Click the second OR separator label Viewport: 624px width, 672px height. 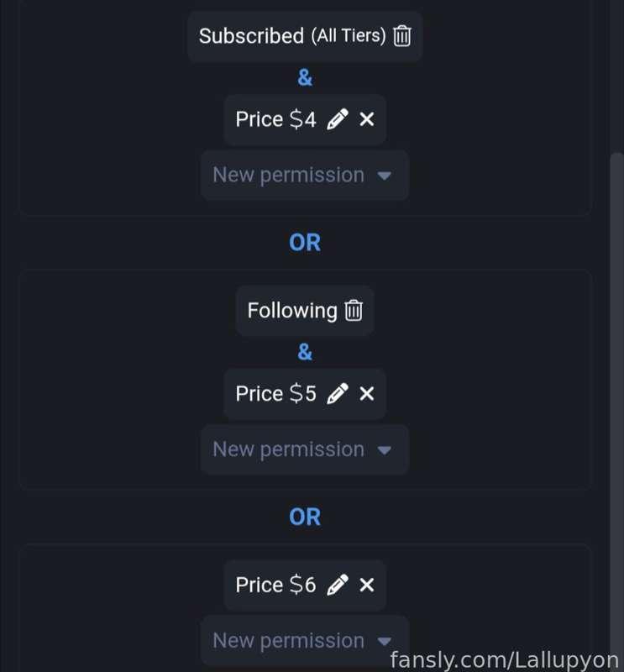pos(305,517)
